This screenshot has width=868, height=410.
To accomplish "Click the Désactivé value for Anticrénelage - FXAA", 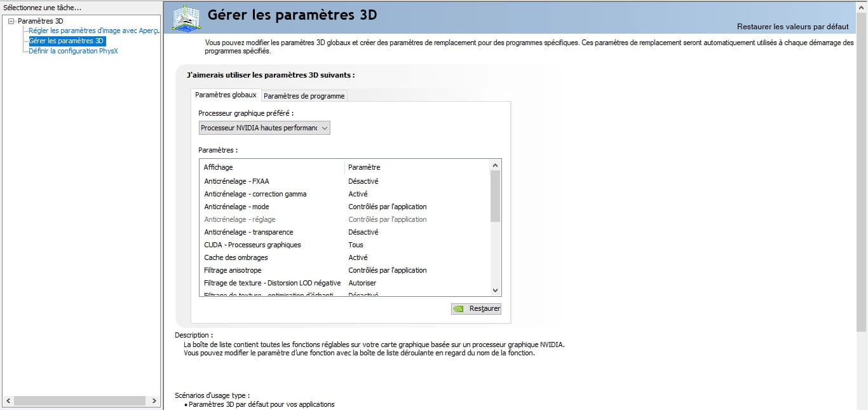I will [x=363, y=181].
